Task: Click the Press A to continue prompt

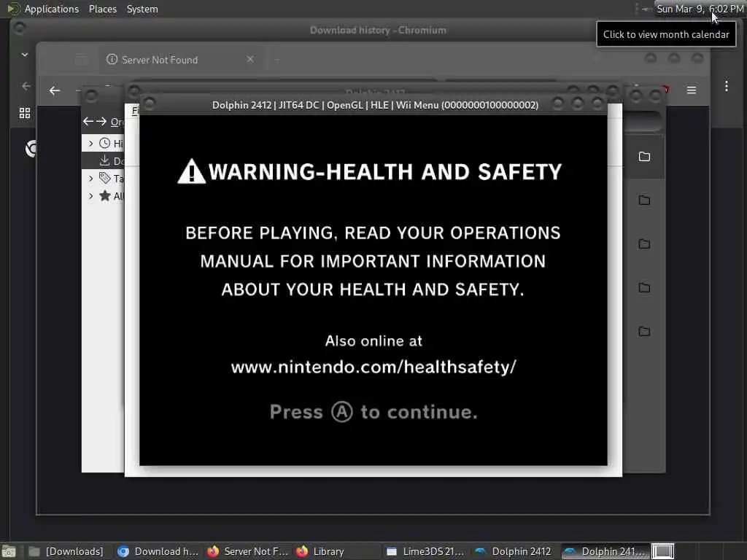Action: [x=373, y=412]
